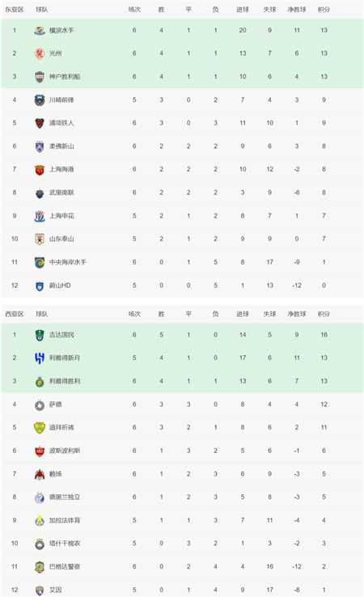The image size is (364, 597).
Task: Click the 东亚区 table header label
Action: coord(15,10)
